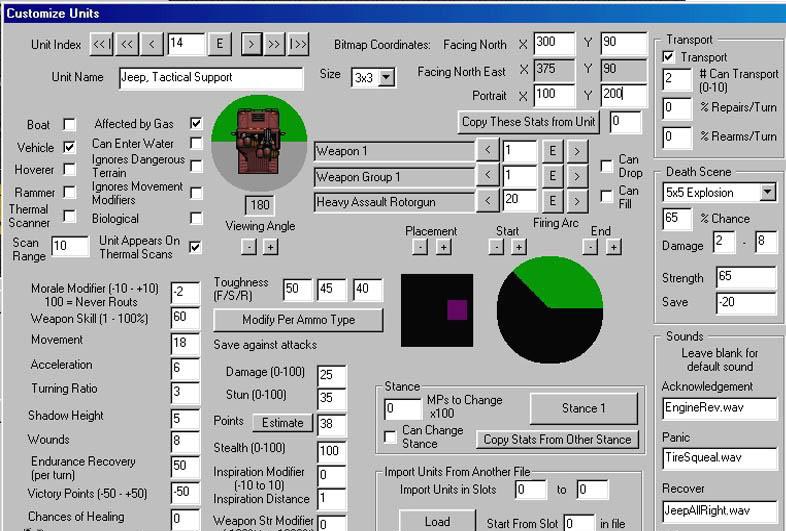Enable Can Change Stance checkbox
This screenshot has height=531, width=786.
[391, 437]
